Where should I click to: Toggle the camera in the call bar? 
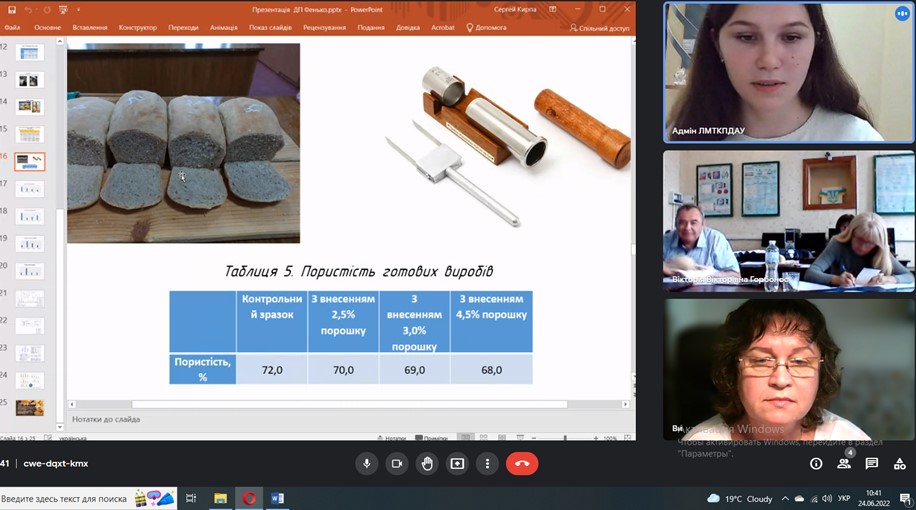(397, 464)
